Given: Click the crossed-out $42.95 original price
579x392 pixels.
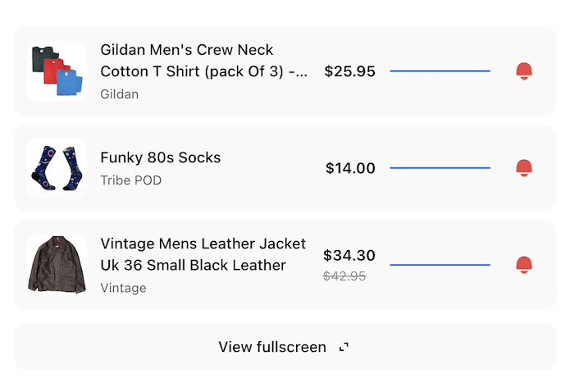Looking at the screenshot, I should (x=344, y=276).
